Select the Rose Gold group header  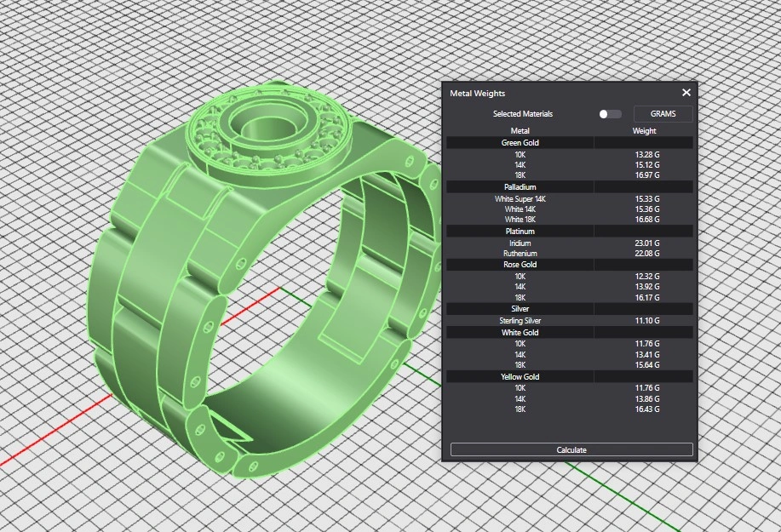point(520,265)
